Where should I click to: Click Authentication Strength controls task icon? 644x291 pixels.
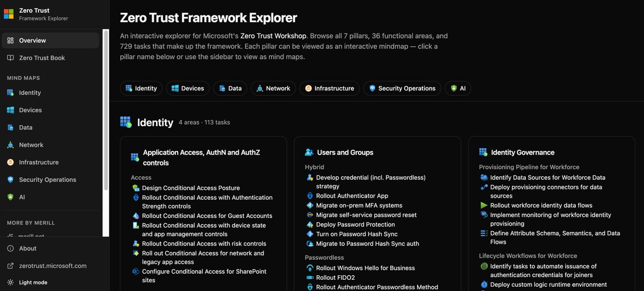(136, 198)
